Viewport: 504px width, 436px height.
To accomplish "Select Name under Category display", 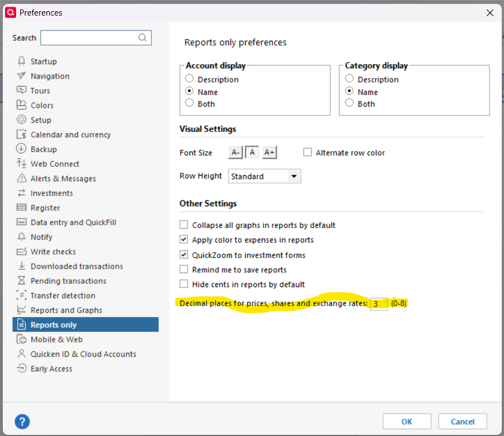I will tap(349, 91).
